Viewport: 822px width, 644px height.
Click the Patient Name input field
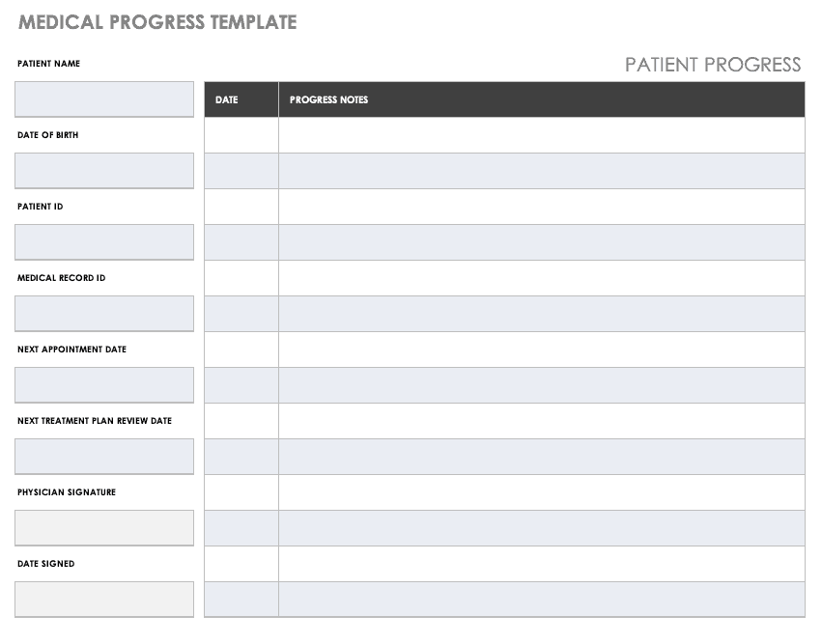click(x=104, y=99)
